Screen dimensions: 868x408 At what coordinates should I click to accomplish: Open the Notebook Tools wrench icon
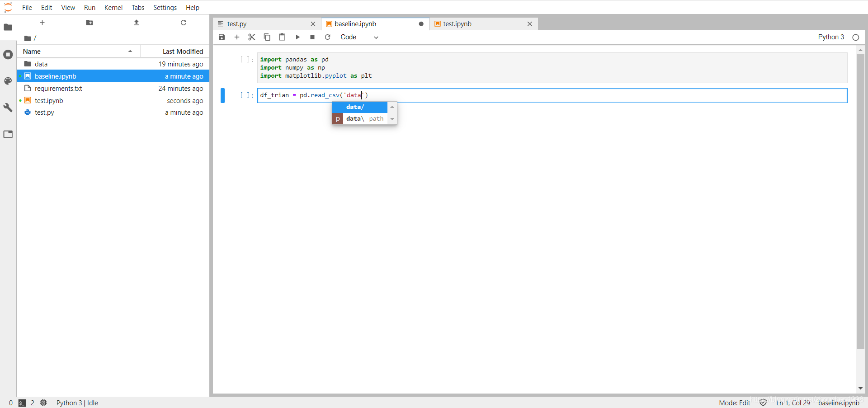pyautogui.click(x=8, y=108)
